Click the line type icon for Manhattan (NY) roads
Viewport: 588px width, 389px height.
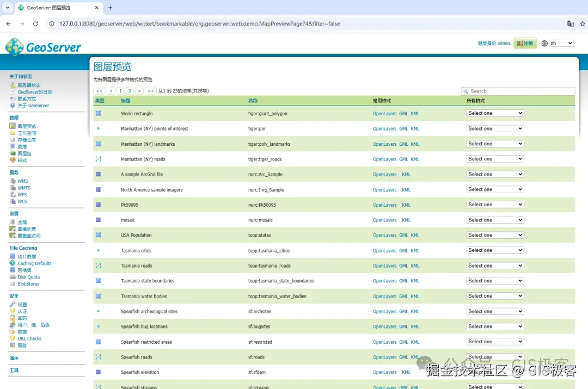pos(98,159)
